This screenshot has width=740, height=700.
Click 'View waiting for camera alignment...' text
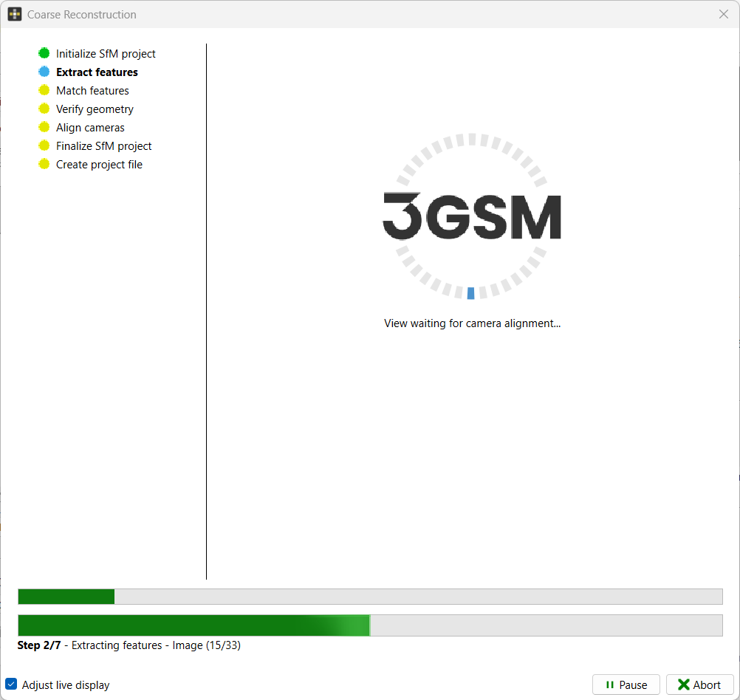pyautogui.click(x=472, y=323)
